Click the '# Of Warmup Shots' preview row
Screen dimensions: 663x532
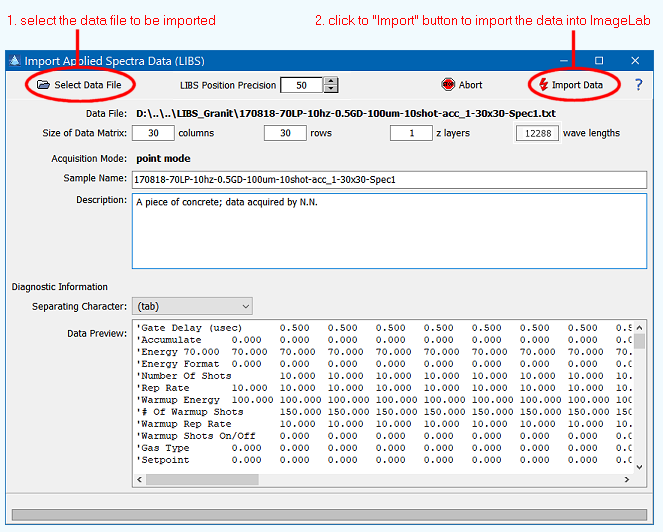tap(384, 412)
